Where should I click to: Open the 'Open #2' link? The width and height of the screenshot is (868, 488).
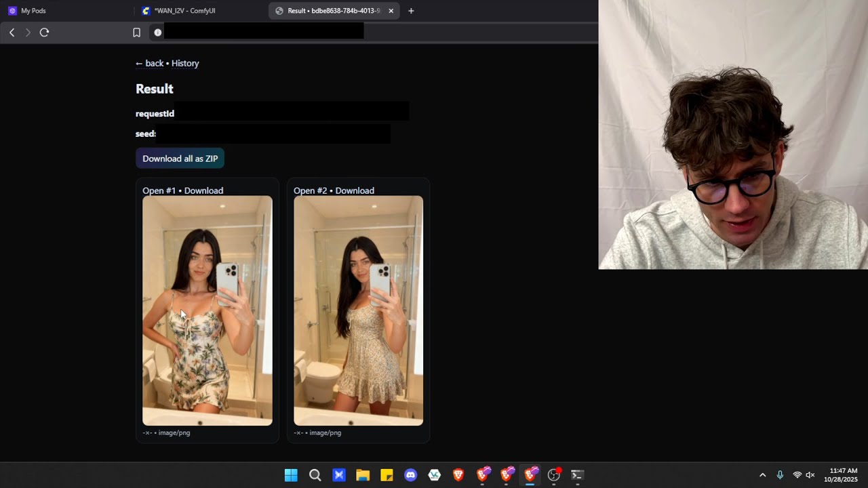pos(311,190)
